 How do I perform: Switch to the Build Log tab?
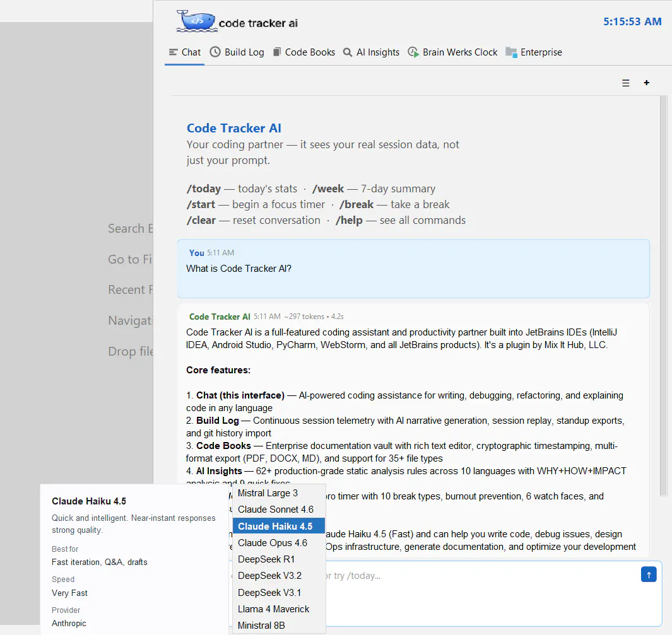point(237,52)
